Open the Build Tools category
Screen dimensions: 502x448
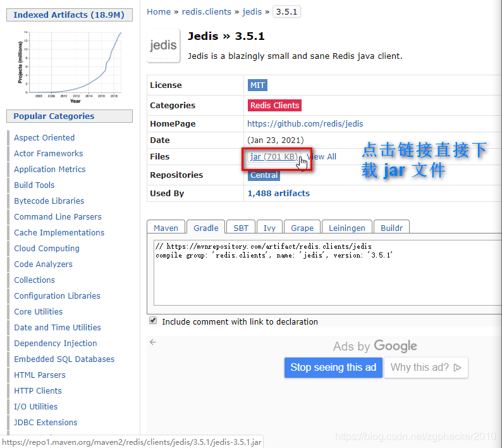click(34, 185)
